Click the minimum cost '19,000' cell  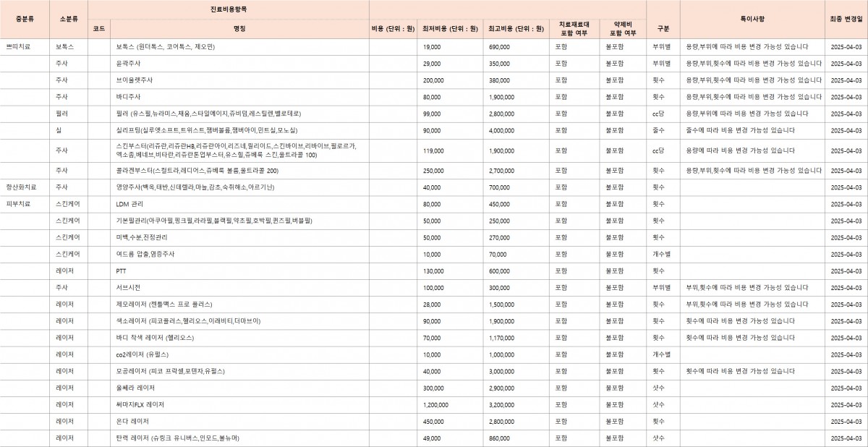click(x=450, y=46)
